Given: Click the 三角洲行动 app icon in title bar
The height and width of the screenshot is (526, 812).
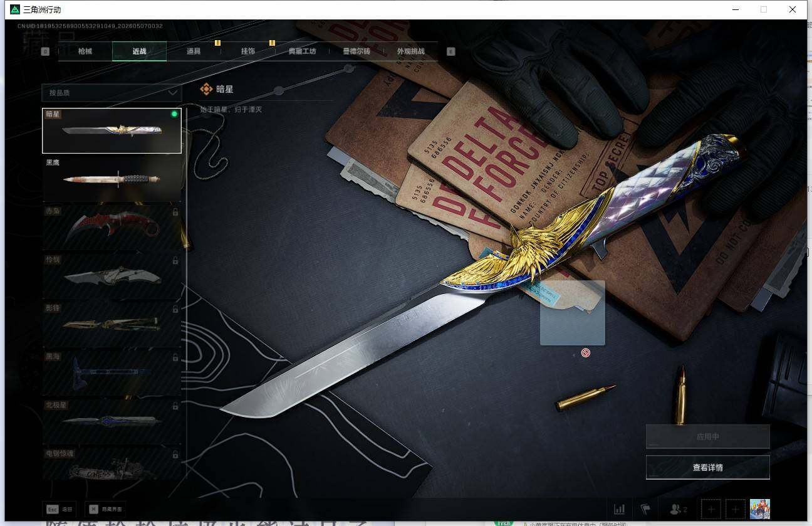Looking at the screenshot, I should pyautogui.click(x=15, y=9).
